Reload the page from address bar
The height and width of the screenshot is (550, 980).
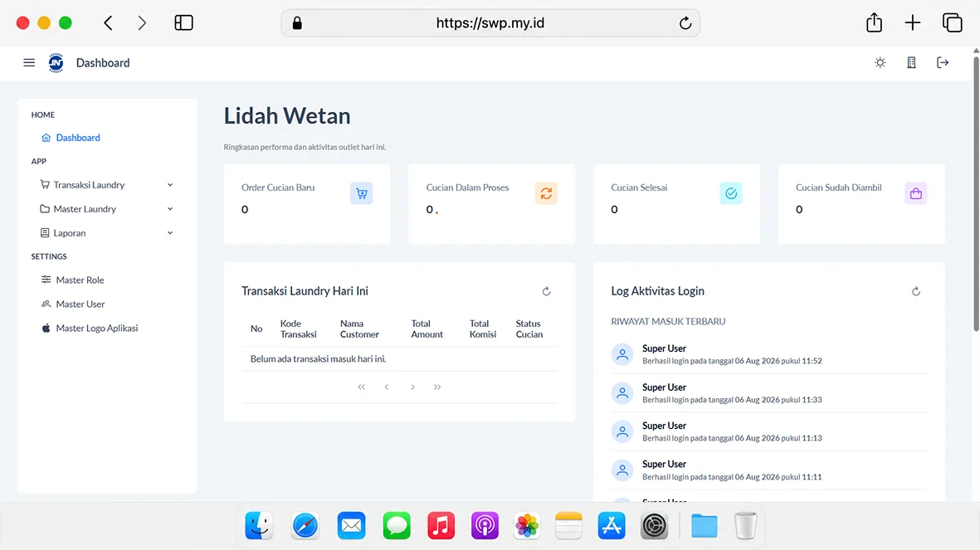click(x=685, y=23)
